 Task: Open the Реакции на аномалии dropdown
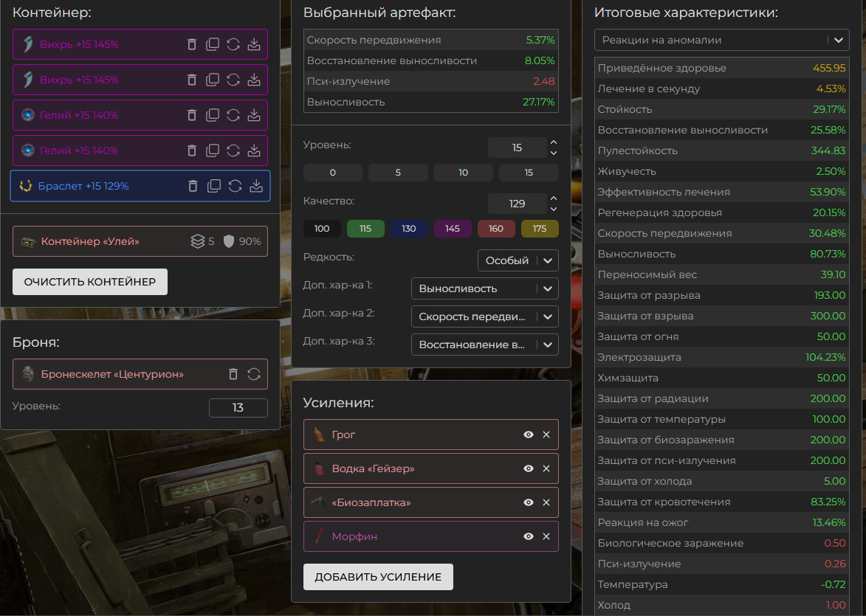tap(721, 40)
